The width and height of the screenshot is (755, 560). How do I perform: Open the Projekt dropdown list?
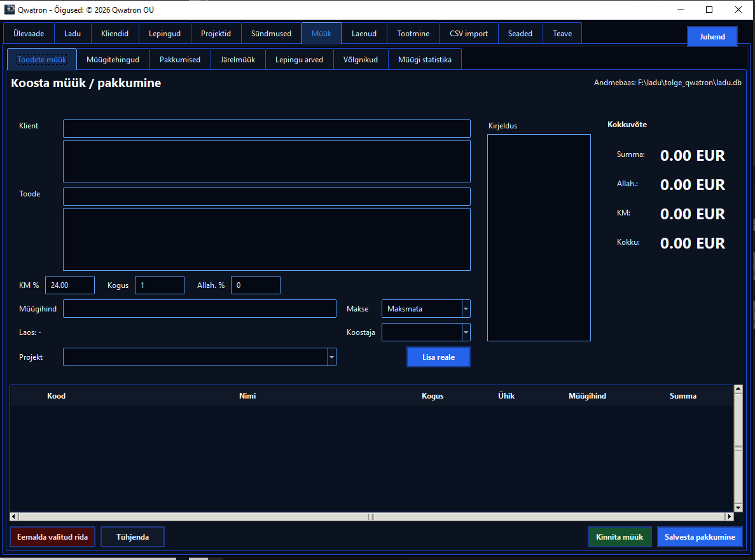pyautogui.click(x=332, y=357)
